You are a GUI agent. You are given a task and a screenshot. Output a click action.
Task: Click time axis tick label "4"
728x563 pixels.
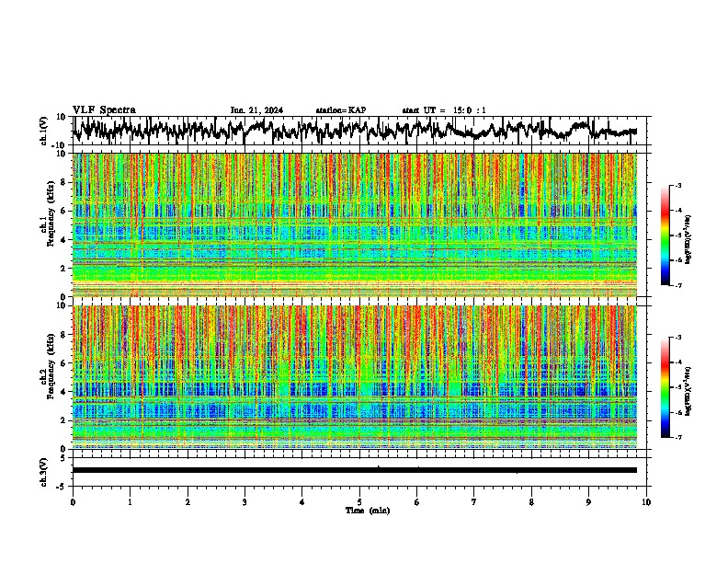click(301, 502)
